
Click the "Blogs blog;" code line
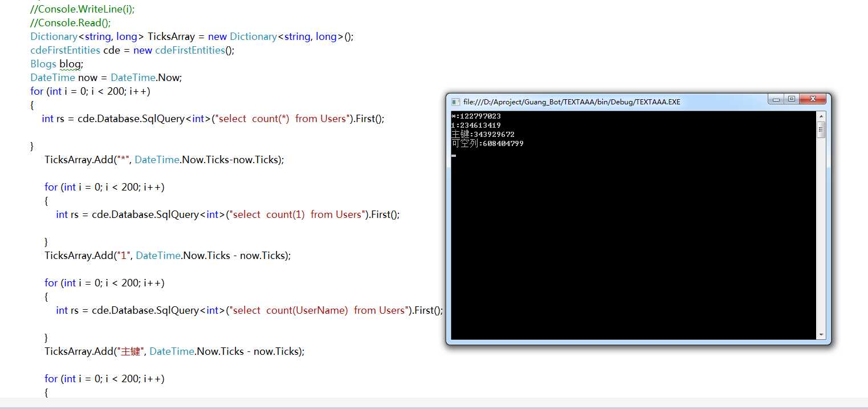click(57, 64)
